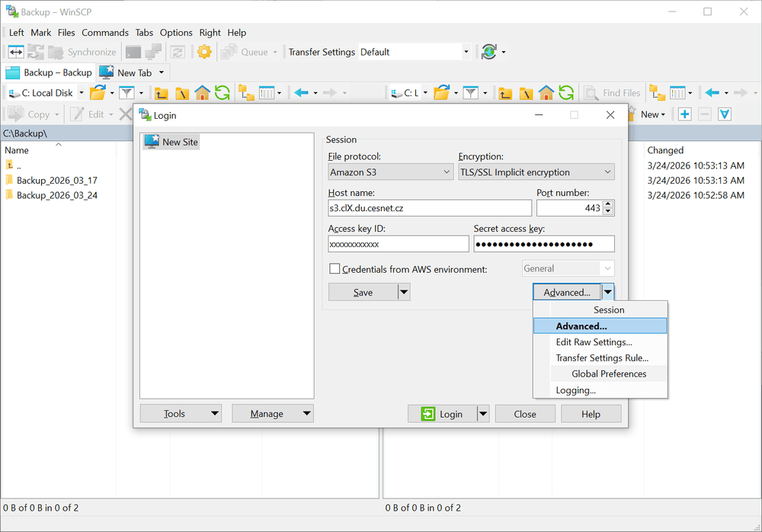Screen dimensions: 762x532
Task: Open the Commands menu
Action: coord(105,33)
